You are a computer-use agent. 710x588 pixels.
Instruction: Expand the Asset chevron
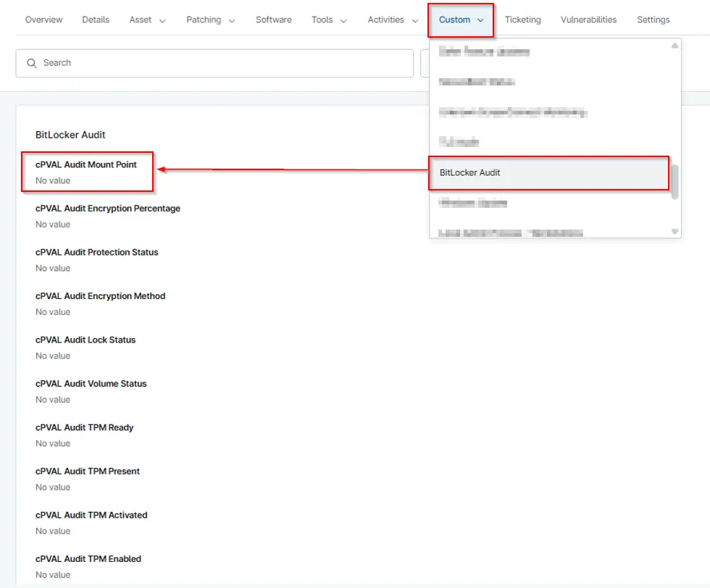(162, 20)
